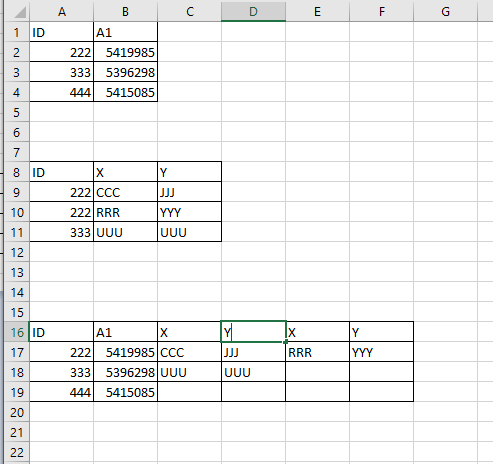Select row 22 header
This screenshot has height=464, width=493.
coord(17,452)
